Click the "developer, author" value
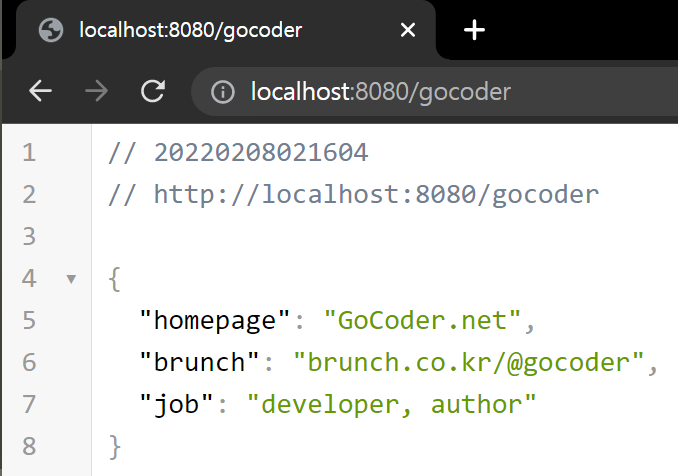678x476 pixels. pos(392,404)
